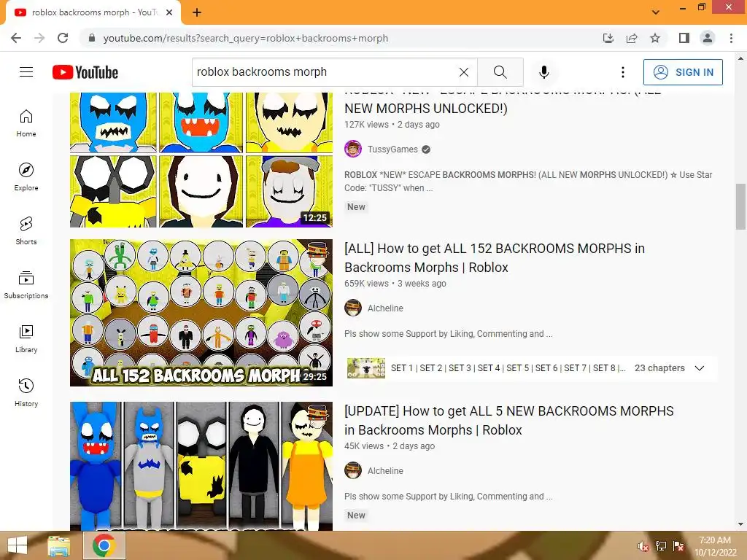The image size is (747, 560).
Task: Open Subscriptions in the sidebar
Action: coord(26,285)
